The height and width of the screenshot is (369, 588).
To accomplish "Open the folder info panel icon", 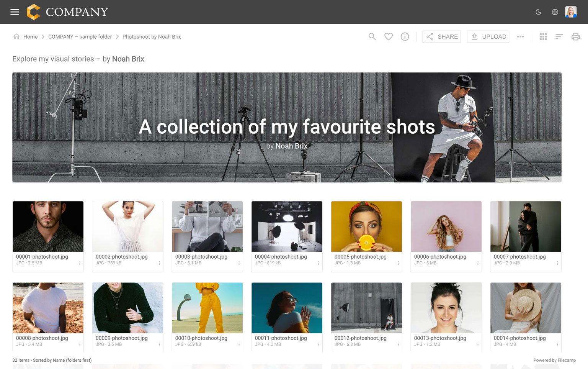I will (405, 37).
